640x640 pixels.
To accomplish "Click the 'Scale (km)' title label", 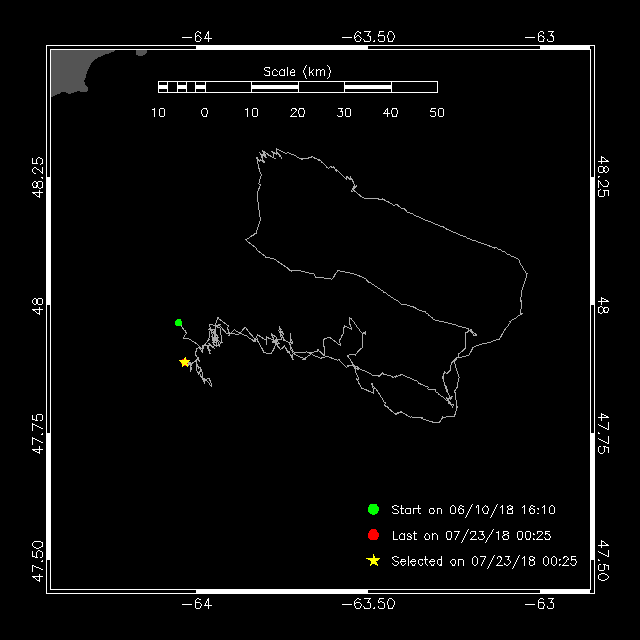I will 297,72.
